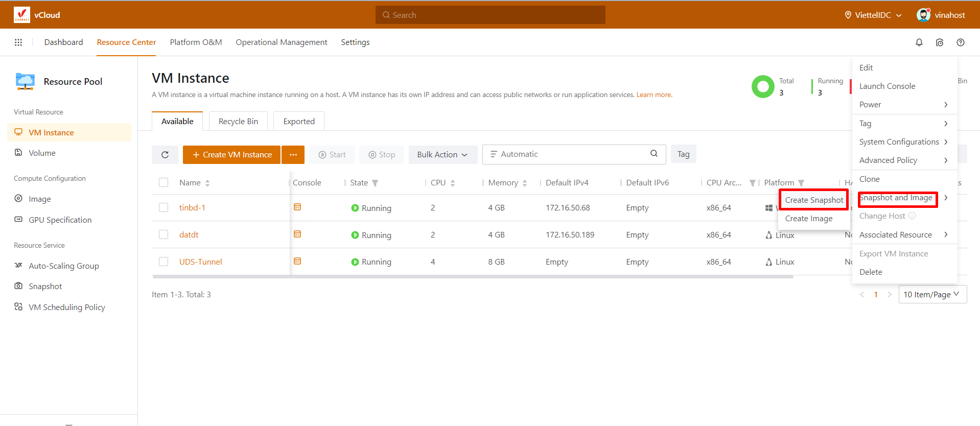Check the datdt row checkbox

click(164, 234)
